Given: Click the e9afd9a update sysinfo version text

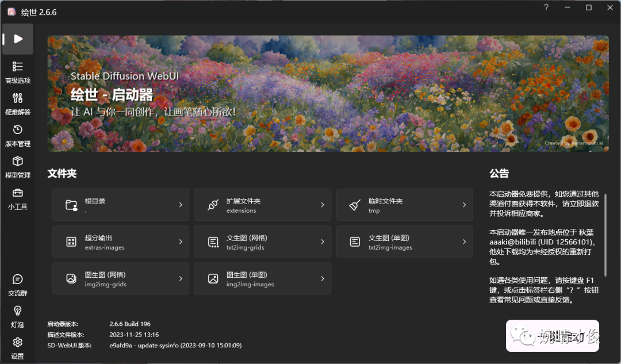Looking at the screenshot, I should [175, 345].
